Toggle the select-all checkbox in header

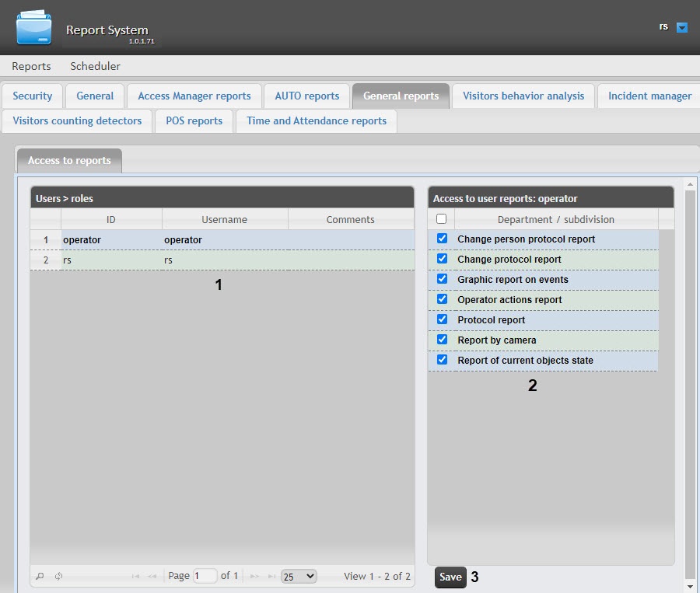(442, 219)
